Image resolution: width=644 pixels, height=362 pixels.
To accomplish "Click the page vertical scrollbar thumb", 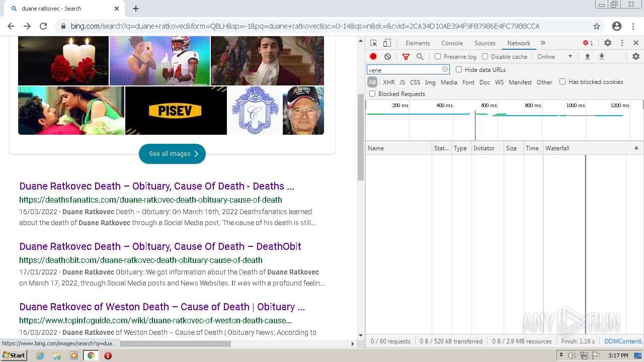I will [361, 137].
